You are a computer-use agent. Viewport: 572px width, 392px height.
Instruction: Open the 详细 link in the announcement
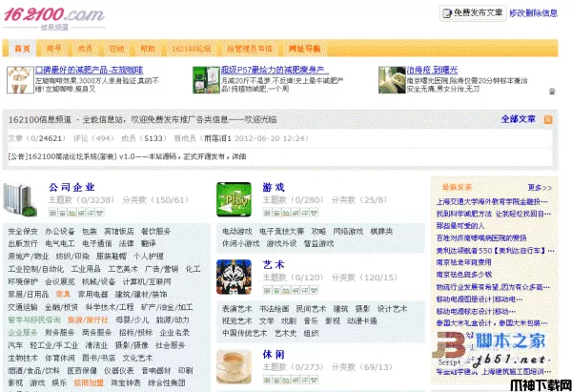(x=239, y=156)
